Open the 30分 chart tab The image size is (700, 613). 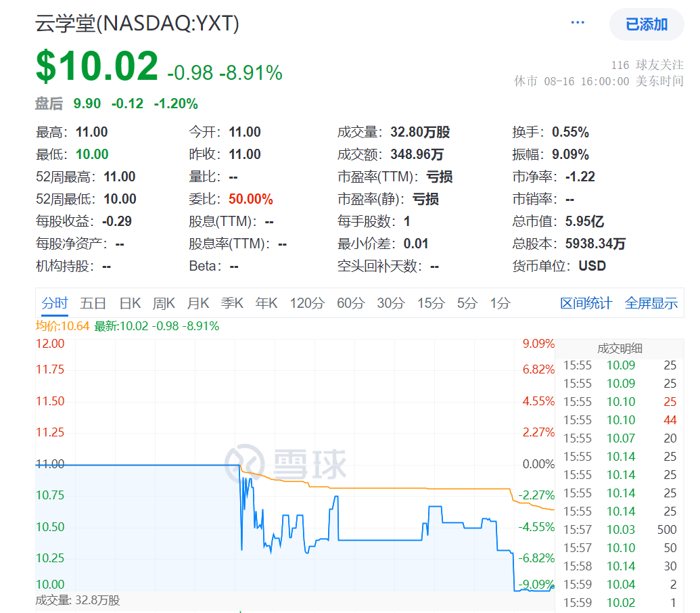(x=391, y=303)
